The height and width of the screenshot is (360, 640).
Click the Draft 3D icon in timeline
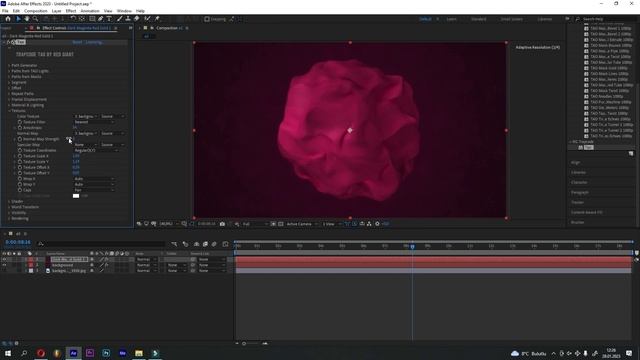[186, 244]
